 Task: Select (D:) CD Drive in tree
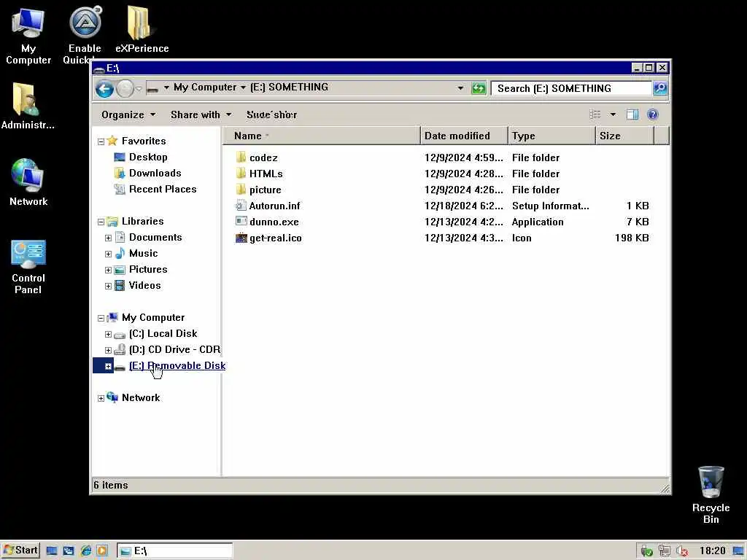coord(167,349)
